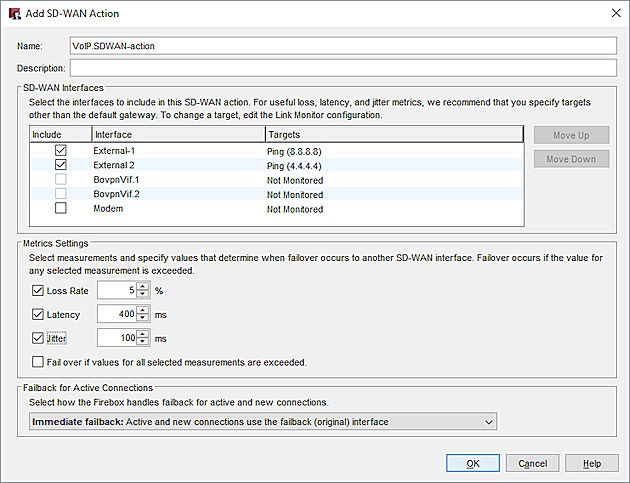Close the Add SD-WAN Action dialog

[612, 12]
